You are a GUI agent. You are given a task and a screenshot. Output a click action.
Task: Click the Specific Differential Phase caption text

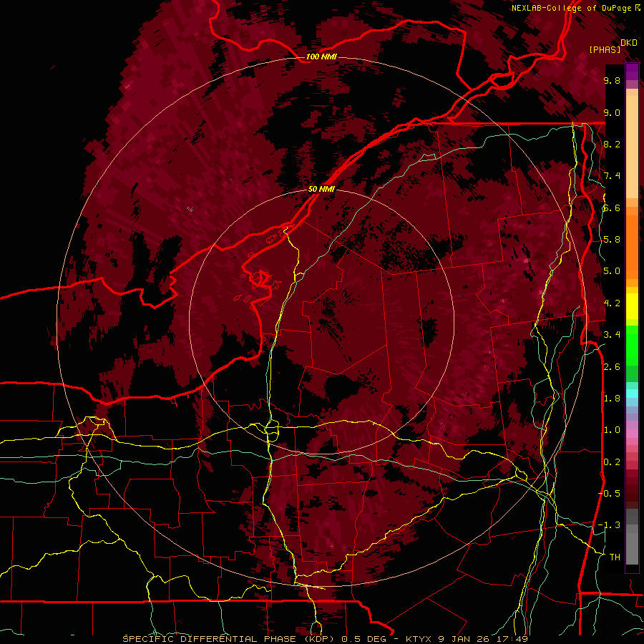[x=326, y=639]
